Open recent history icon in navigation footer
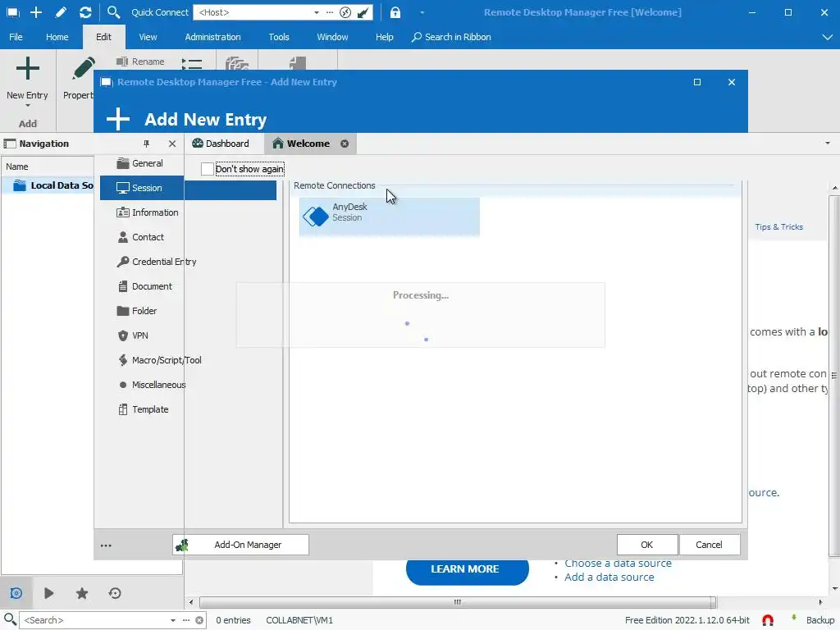 coord(115,593)
